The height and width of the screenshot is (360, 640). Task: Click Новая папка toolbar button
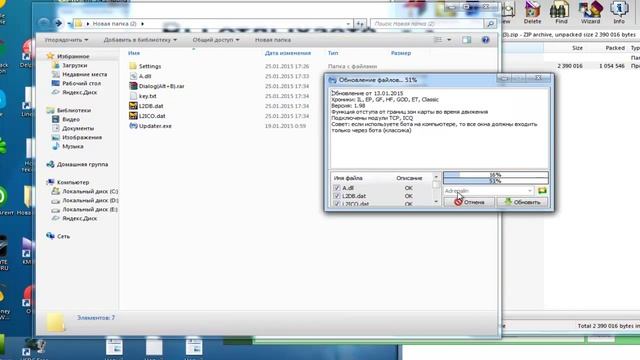pos(273,40)
